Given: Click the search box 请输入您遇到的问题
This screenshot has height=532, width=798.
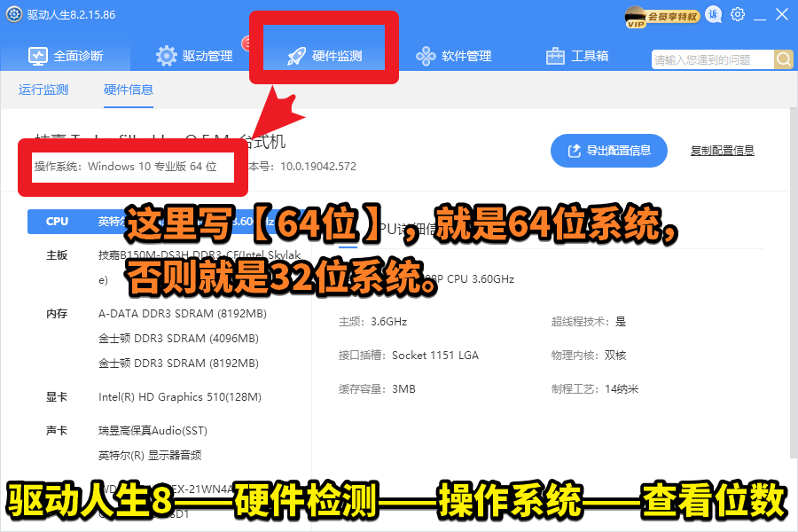Looking at the screenshot, I should 713,59.
